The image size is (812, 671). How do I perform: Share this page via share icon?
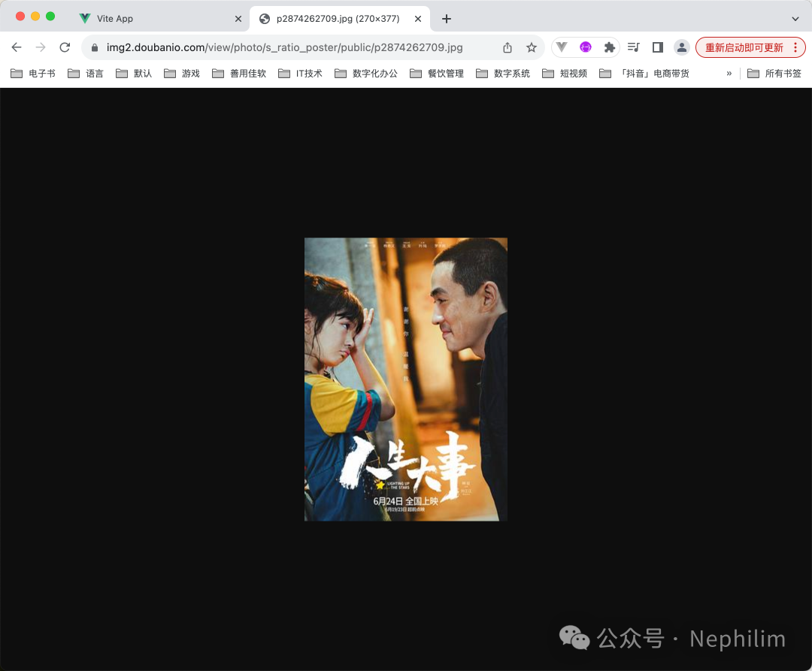point(507,47)
